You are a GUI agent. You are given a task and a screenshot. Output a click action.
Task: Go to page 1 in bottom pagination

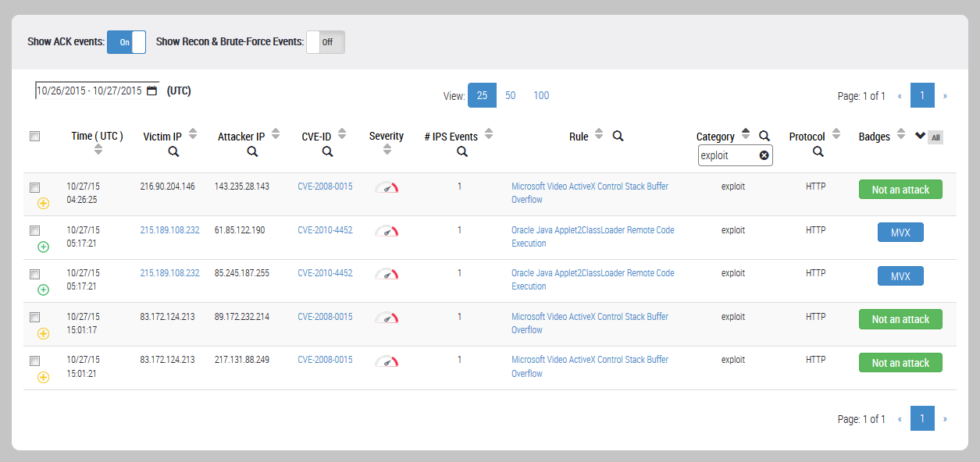point(922,418)
